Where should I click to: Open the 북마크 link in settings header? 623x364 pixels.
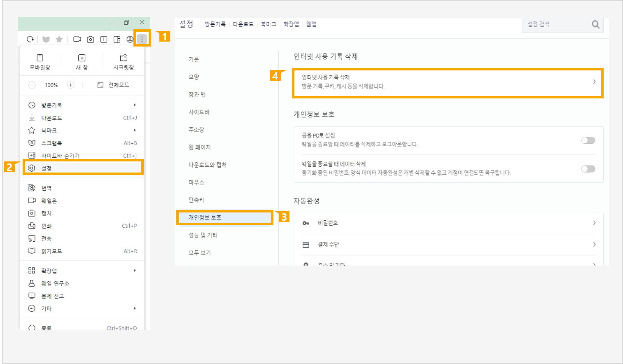[268, 24]
